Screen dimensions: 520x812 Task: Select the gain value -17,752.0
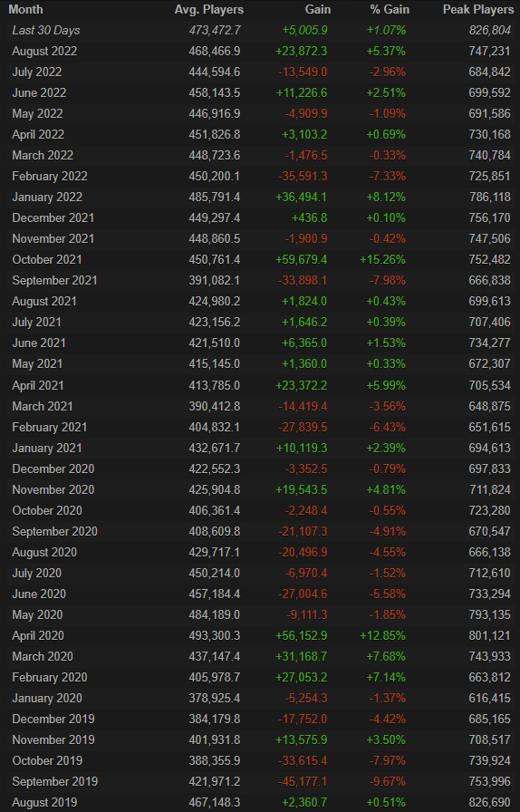tap(303, 719)
